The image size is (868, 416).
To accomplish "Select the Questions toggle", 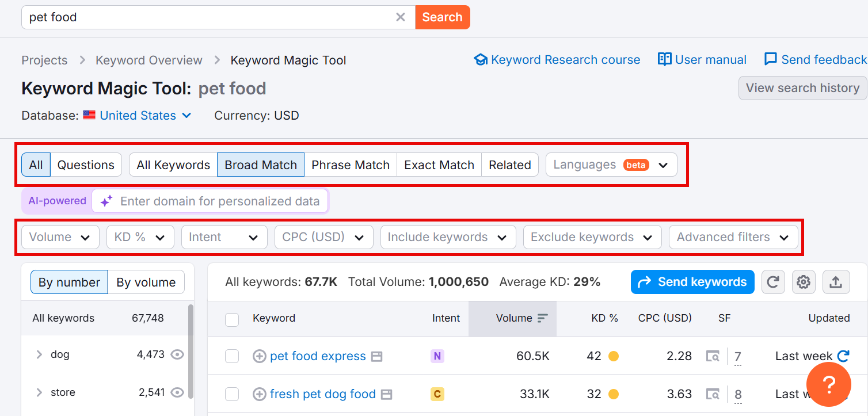I will [x=86, y=165].
